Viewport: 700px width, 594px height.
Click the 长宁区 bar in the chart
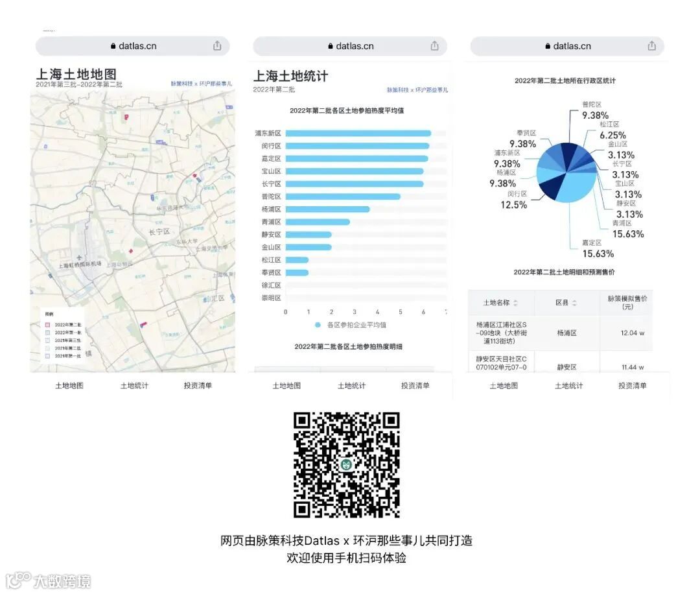[355, 184]
